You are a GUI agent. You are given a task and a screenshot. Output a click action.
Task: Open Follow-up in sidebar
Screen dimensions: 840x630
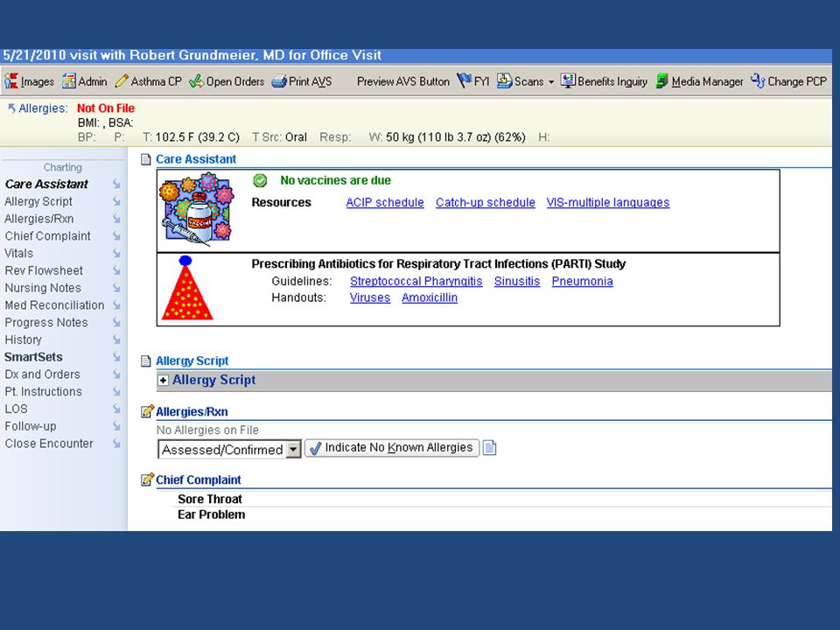(31, 426)
